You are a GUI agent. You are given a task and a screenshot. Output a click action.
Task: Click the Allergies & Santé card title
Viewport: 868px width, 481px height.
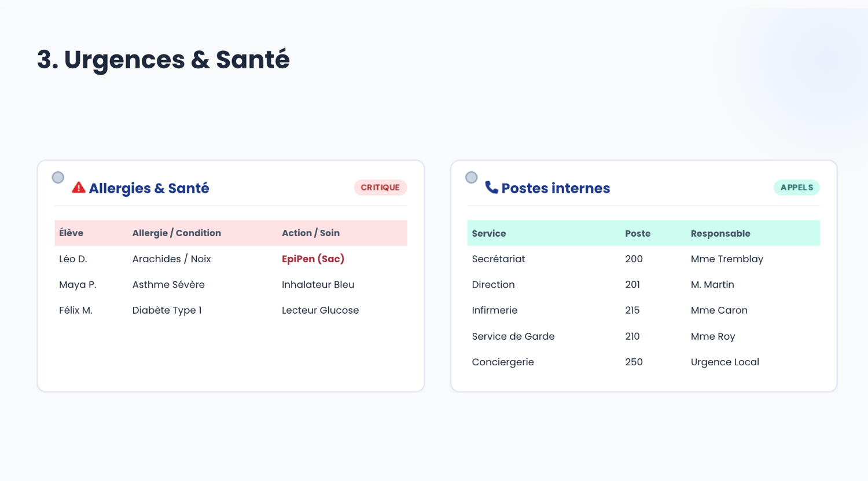149,188
